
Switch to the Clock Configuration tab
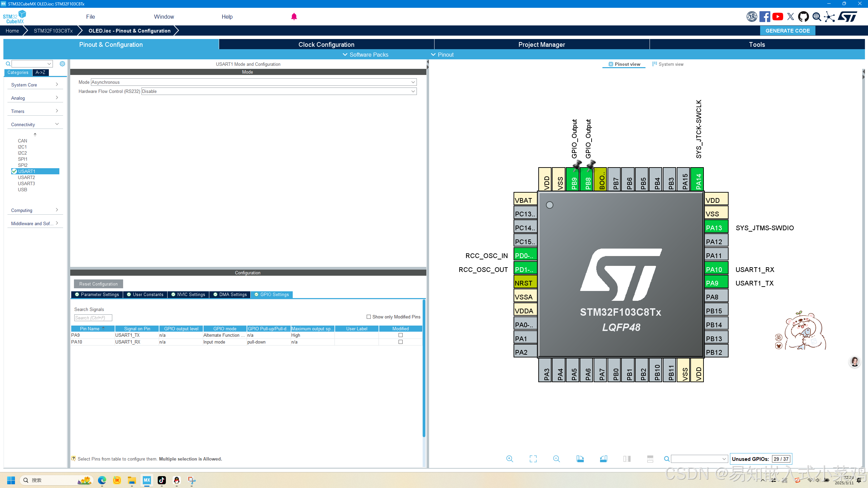[326, 44]
